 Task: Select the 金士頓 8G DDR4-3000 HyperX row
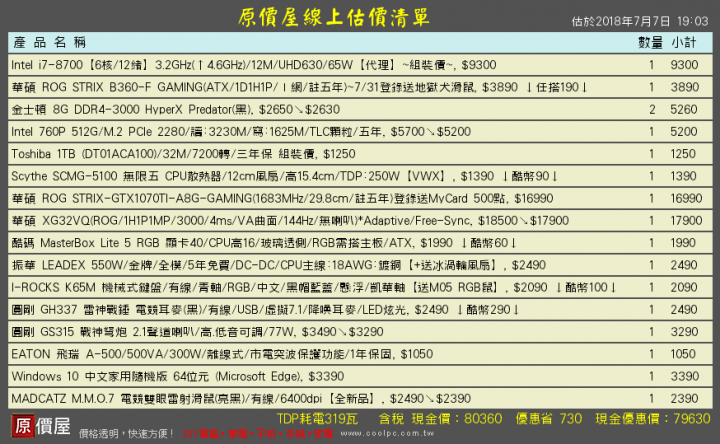[x=360, y=109]
